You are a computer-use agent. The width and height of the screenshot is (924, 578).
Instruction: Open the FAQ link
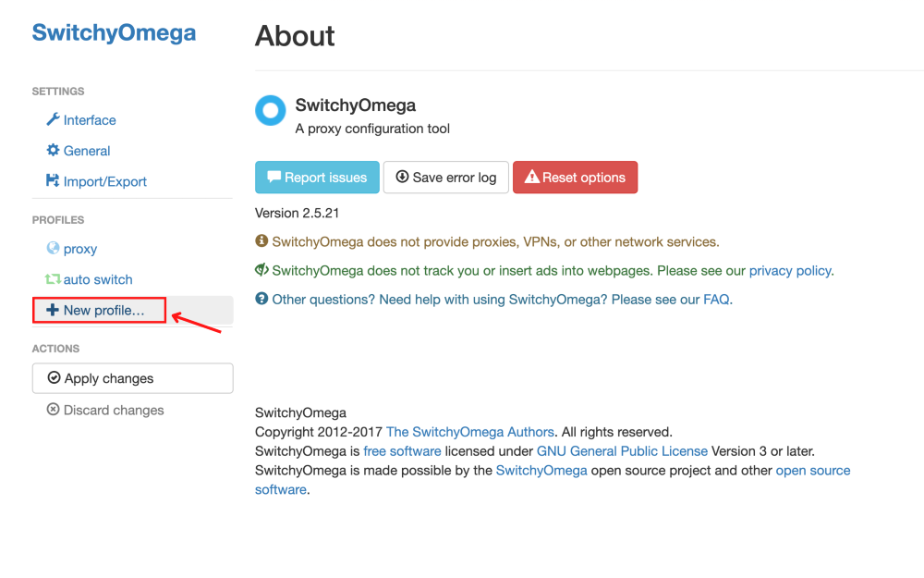click(718, 299)
